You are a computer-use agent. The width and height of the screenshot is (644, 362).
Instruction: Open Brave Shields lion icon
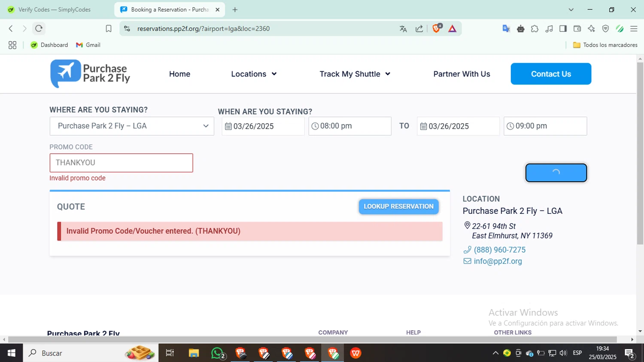click(x=437, y=29)
